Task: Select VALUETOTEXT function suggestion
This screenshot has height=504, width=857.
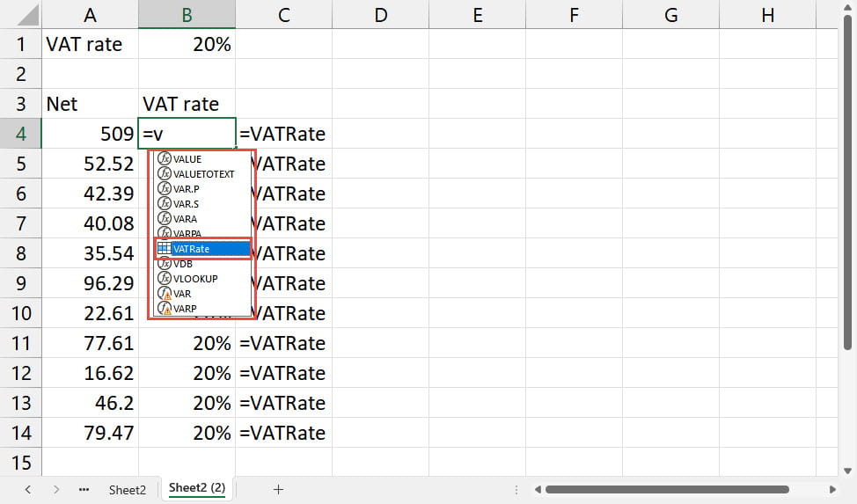Action: pos(203,174)
